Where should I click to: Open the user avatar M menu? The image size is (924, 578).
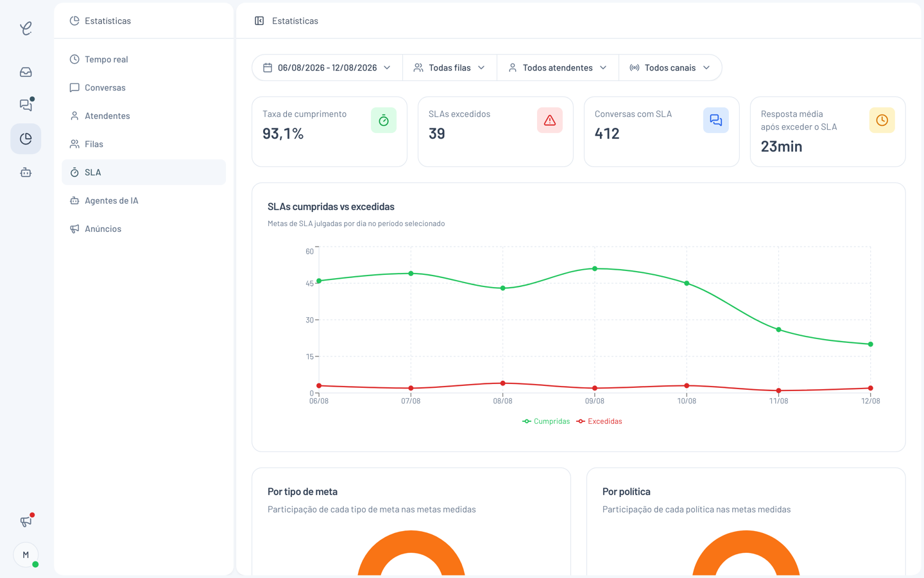coord(26,555)
